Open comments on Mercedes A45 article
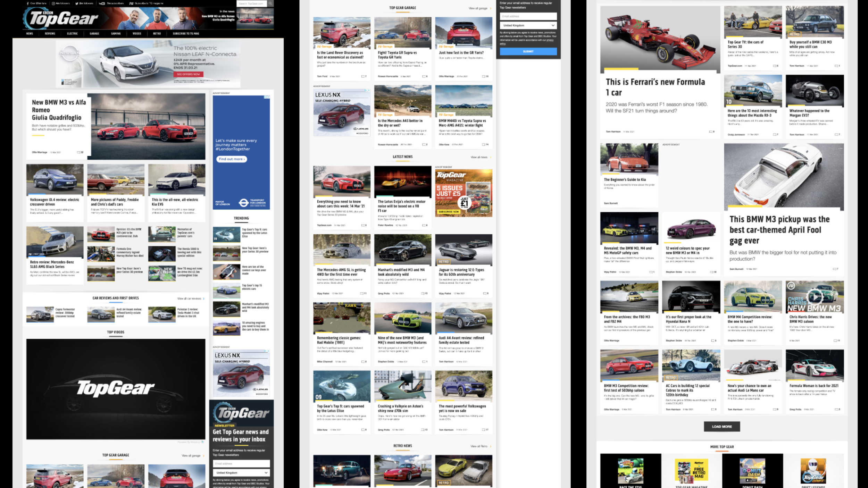868x488 pixels. point(425,144)
